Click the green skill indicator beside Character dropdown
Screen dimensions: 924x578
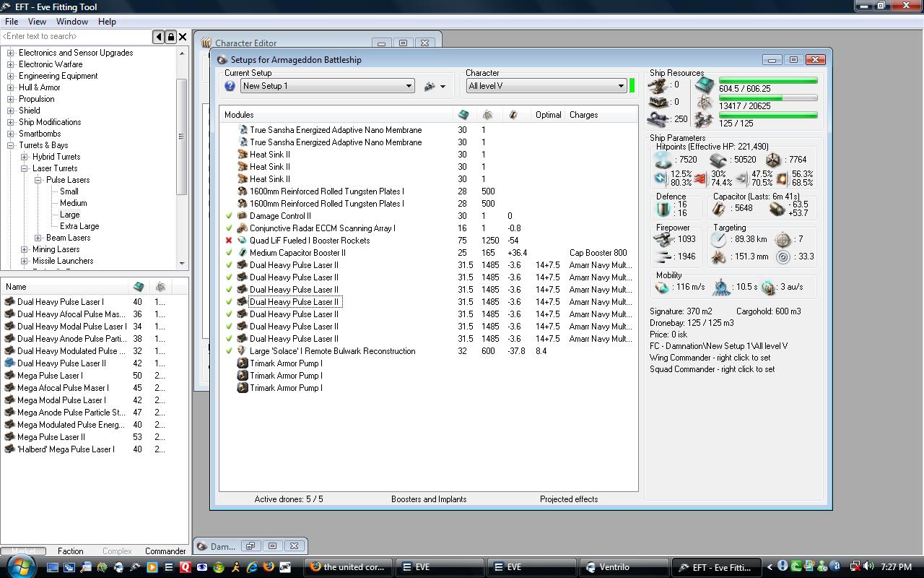point(632,86)
